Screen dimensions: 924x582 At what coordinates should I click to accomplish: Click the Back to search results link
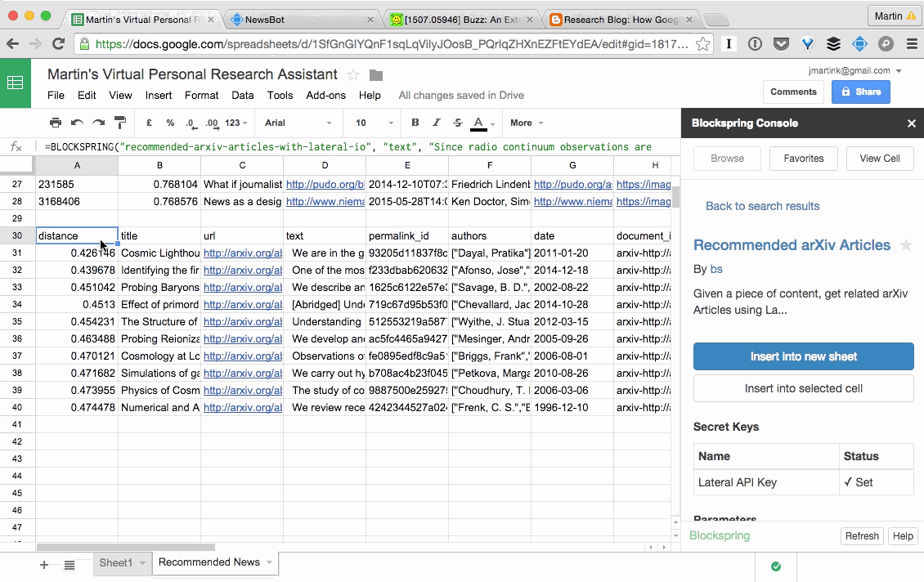(762, 206)
